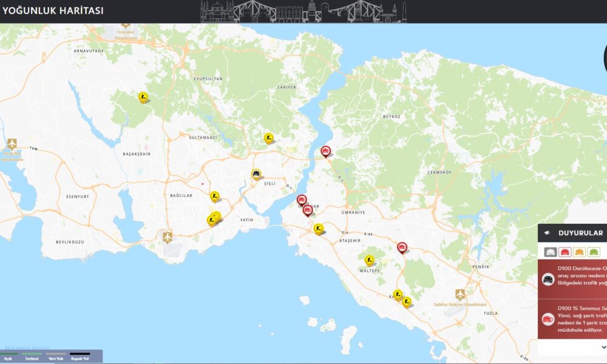This screenshot has width=607, height=364.
Task: Open the roadwork marker near Maltepe
Action: [369, 260]
